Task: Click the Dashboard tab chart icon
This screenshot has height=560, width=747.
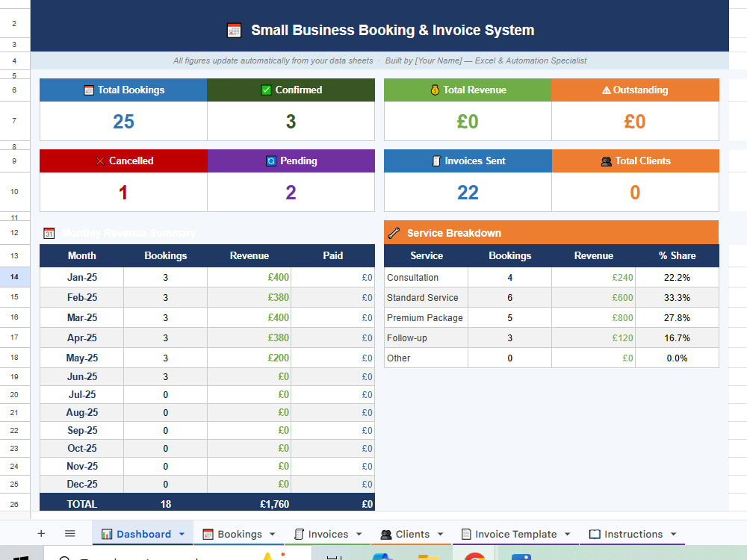Action: click(107, 535)
